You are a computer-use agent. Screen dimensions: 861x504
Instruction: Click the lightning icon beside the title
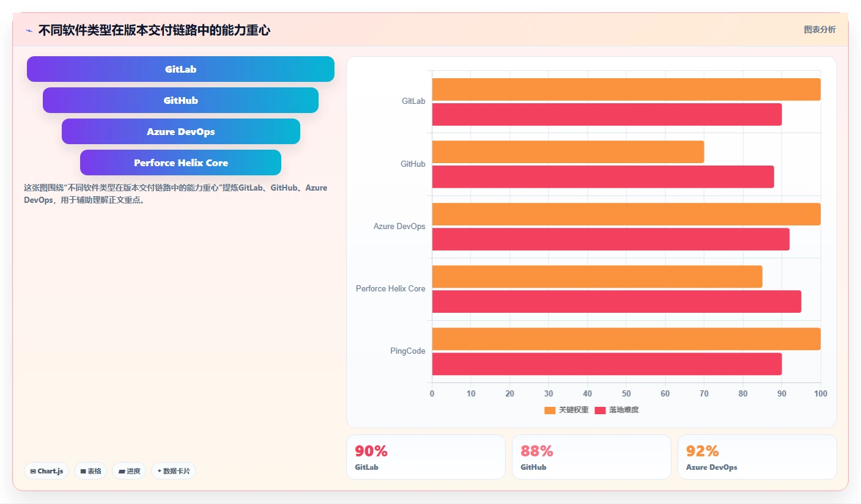tap(29, 31)
